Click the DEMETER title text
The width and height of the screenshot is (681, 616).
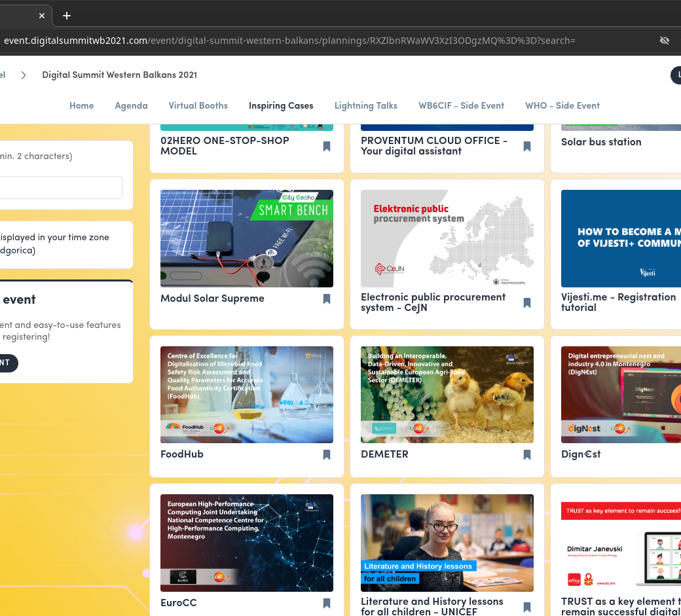[x=384, y=454]
